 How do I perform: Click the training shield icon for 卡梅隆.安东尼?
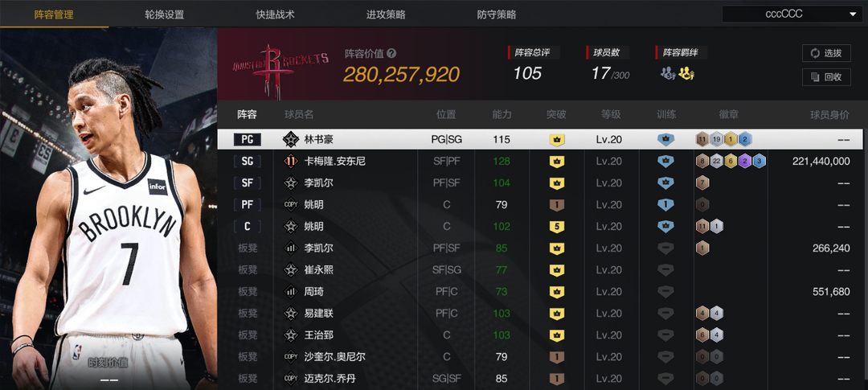click(665, 161)
